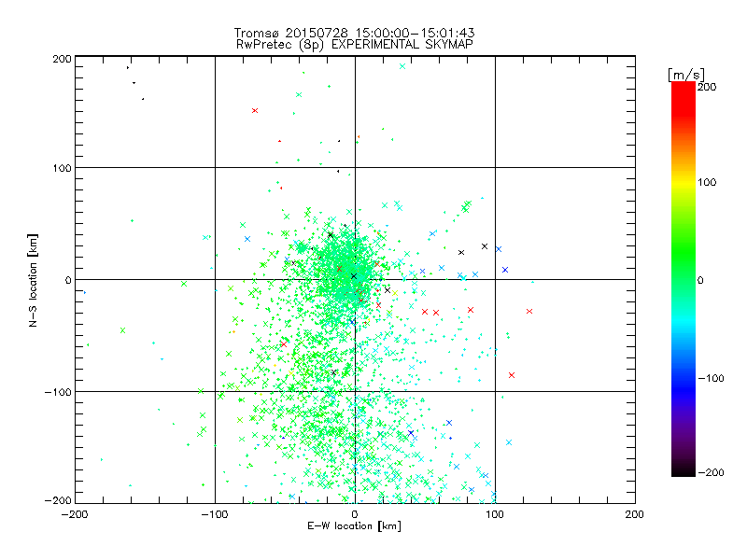Click the colorbar label "0"
This screenshot has height=560, width=747.
tap(700, 280)
